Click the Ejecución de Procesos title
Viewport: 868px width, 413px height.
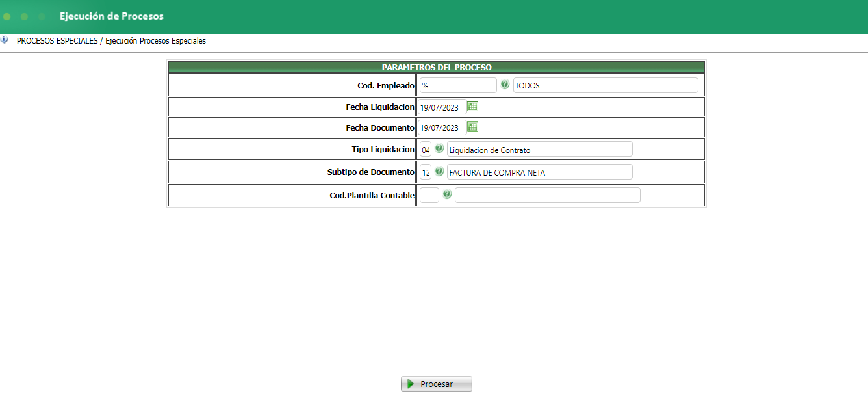tap(112, 16)
